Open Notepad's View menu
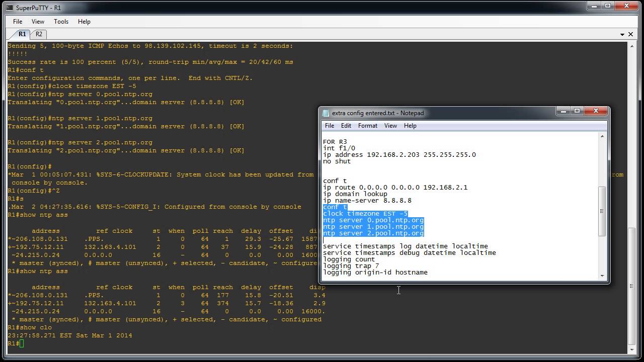 pyautogui.click(x=390, y=126)
